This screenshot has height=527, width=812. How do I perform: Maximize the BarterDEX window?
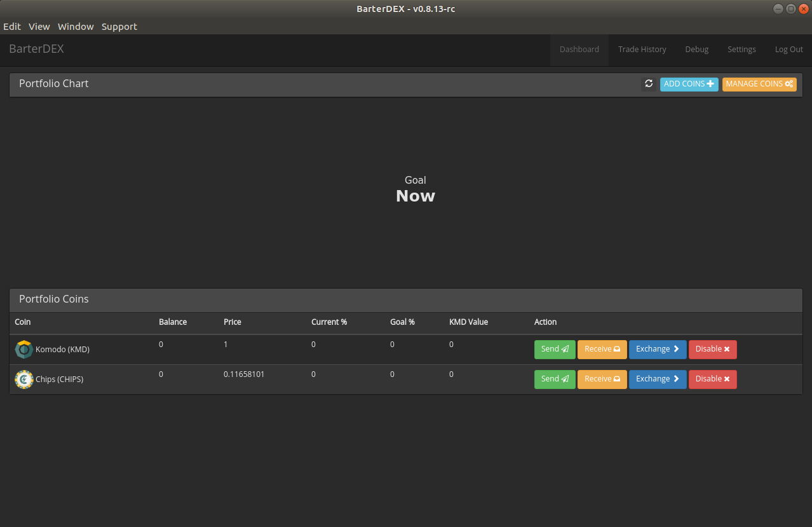point(790,9)
